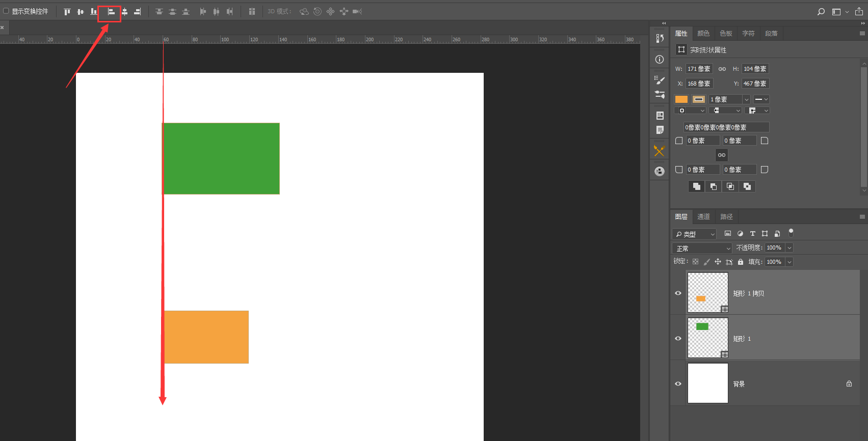Open the 不透明度 percentage dropdown arrow
The image size is (868, 441).
click(x=790, y=248)
